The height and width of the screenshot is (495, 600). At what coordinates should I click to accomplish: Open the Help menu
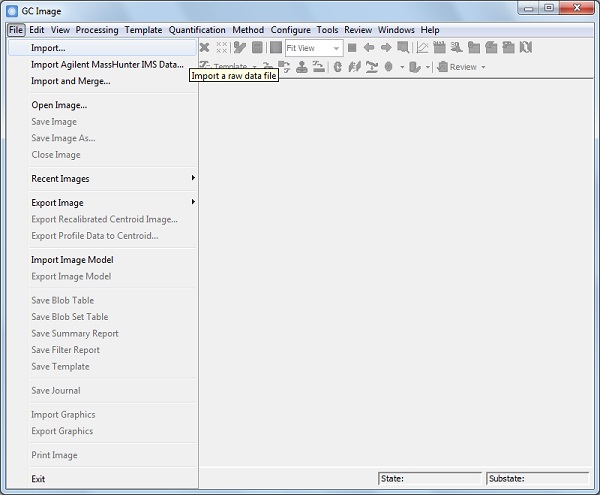pyautogui.click(x=430, y=30)
